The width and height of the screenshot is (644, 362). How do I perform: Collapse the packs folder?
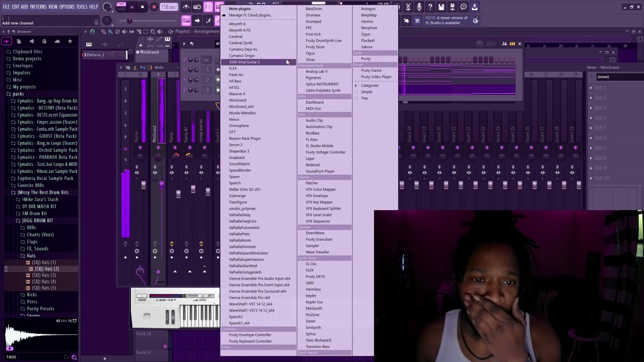pyautogui.click(x=15, y=94)
